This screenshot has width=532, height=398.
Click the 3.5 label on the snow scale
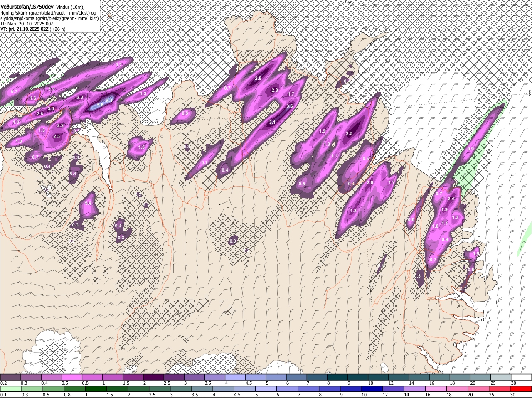click(208, 383)
